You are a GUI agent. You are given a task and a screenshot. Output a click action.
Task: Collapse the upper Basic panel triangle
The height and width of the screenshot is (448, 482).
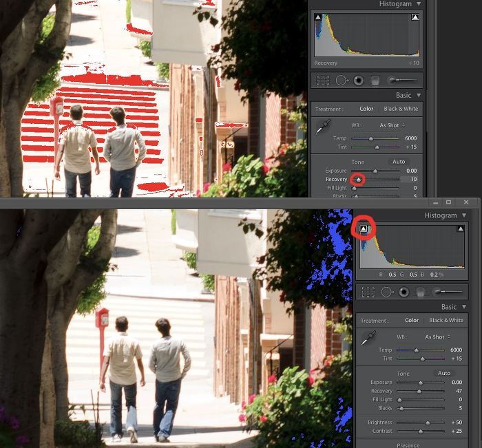pos(419,95)
